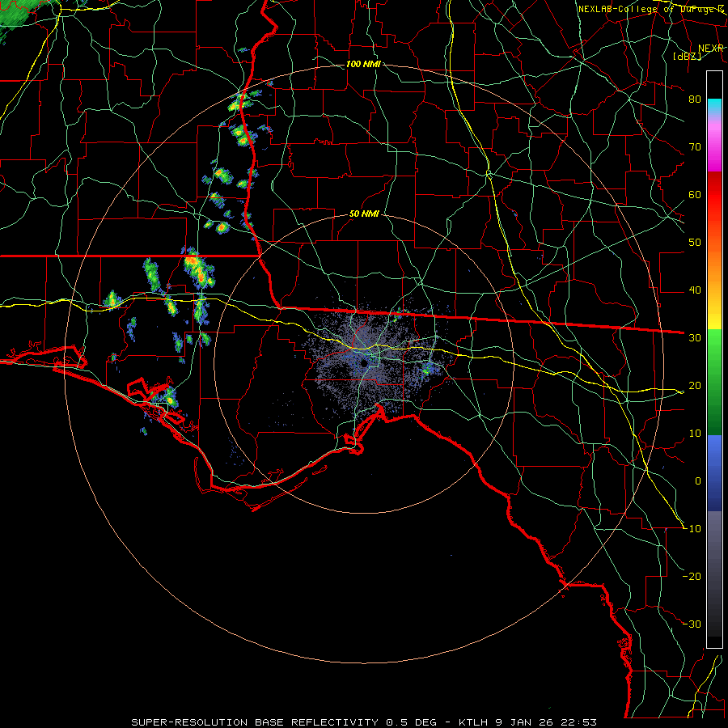
Task: Click the KTLH radar site center dot
Action: click(x=365, y=363)
